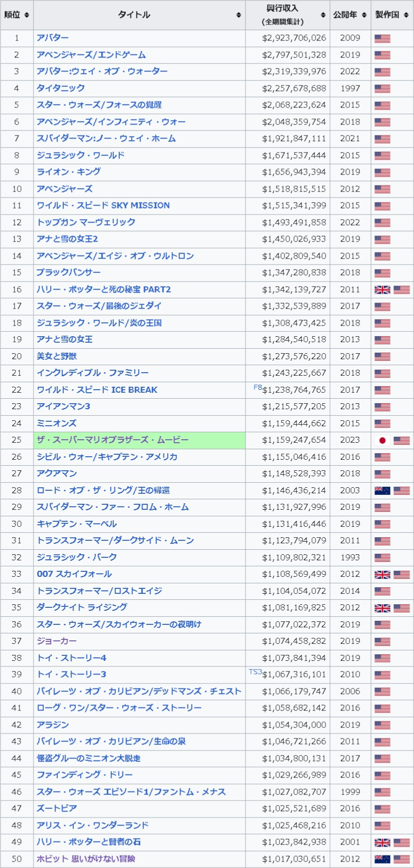Click the US flag in the ズートピア row
This screenshot has width=414, height=868.
click(382, 809)
